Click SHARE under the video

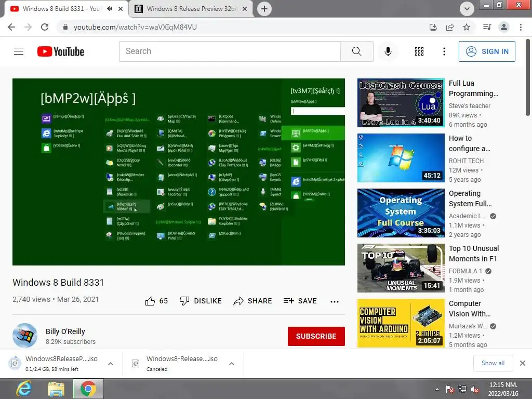point(253,301)
